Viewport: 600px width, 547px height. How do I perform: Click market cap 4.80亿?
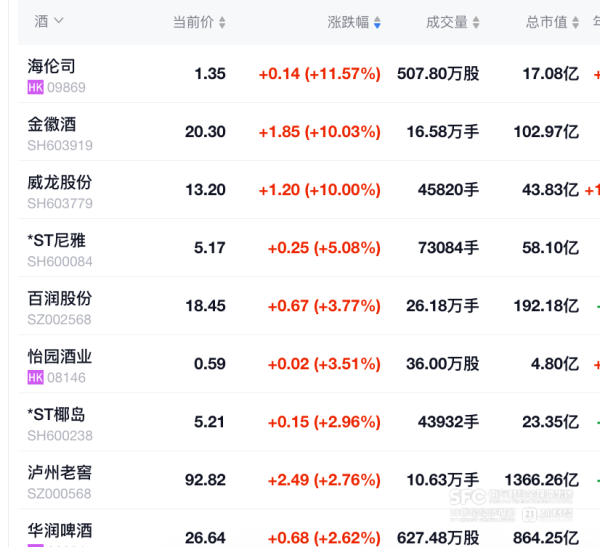tap(555, 364)
